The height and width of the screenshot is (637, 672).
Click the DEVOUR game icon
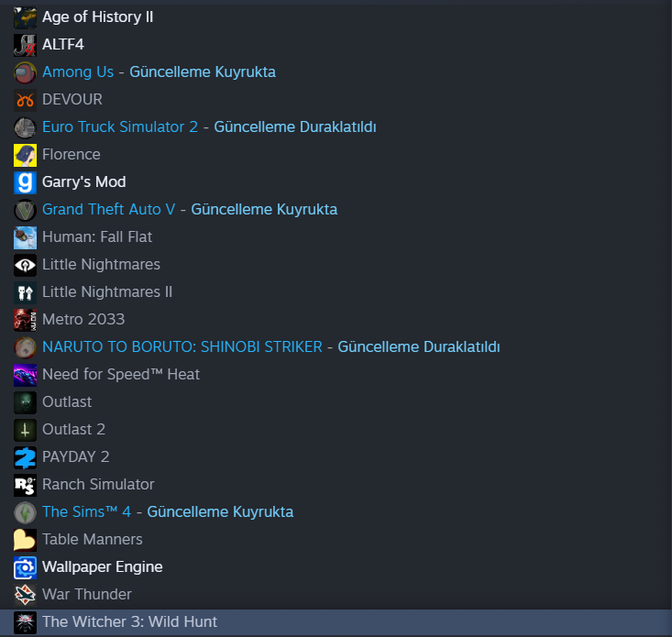pos(25,100)
